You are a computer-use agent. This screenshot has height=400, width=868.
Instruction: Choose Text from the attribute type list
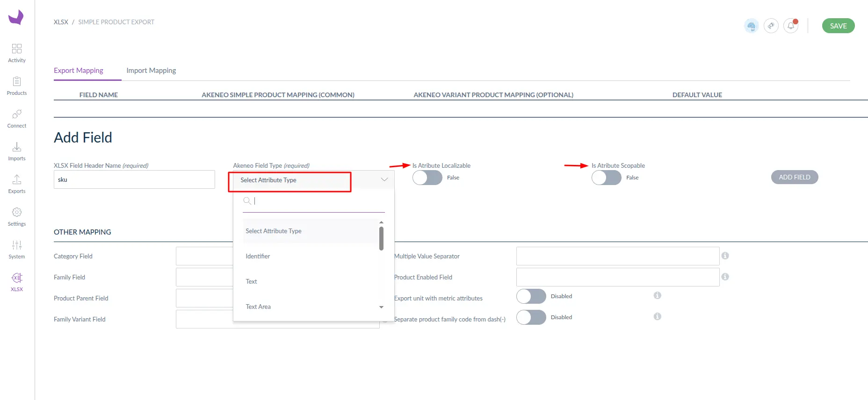(311, 281)
